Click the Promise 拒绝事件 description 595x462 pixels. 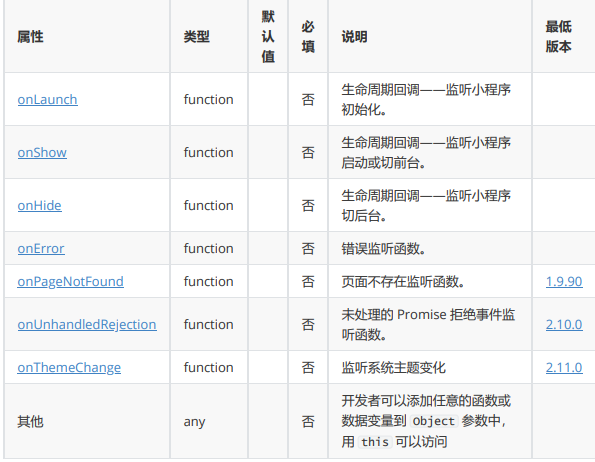[428, 324]
